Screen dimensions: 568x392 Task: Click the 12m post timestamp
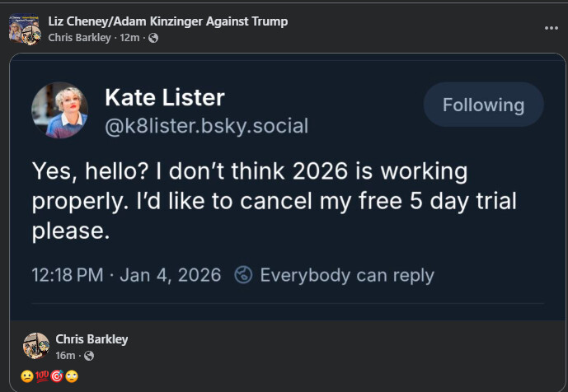pos(130,38)
